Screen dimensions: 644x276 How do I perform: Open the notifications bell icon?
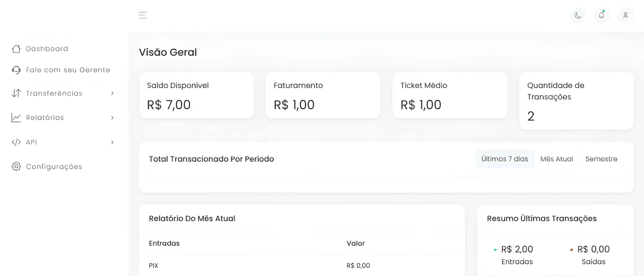click(601, 15)
